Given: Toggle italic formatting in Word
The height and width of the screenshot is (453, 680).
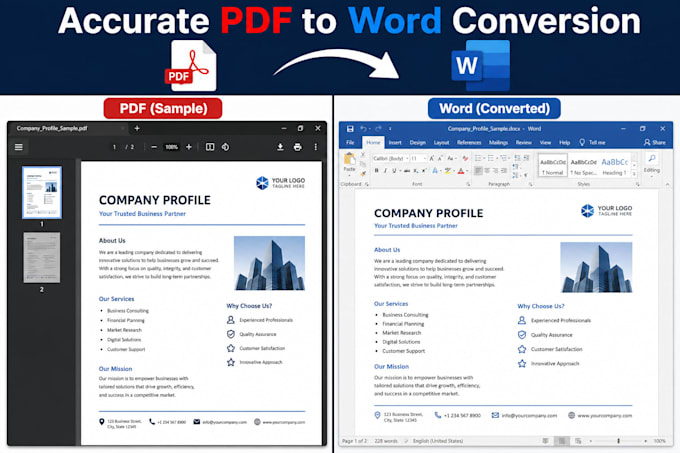Looking at the screenshot, I should pos(385,171).
